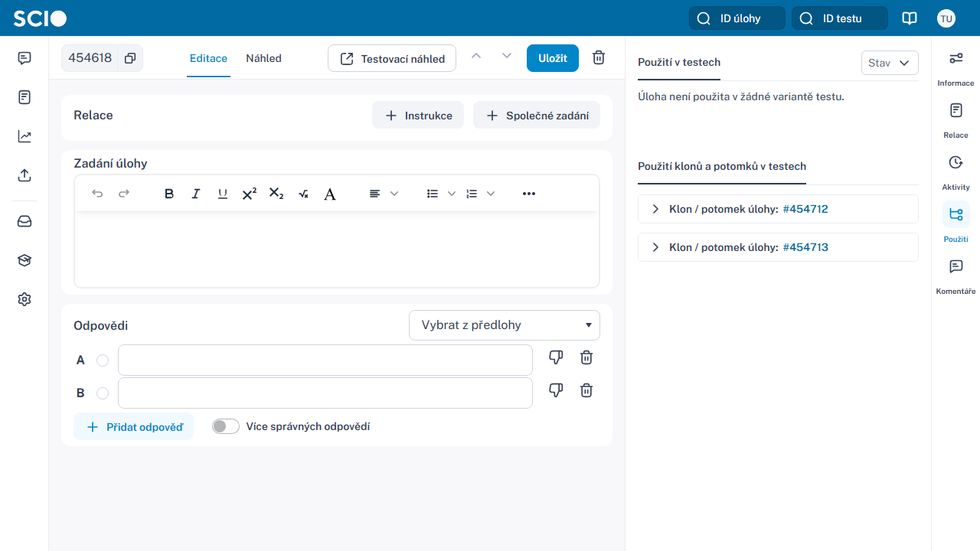Copy task ID 454618 with copy icon
Viewport: 980px width, 551px height.
point(130,58)
